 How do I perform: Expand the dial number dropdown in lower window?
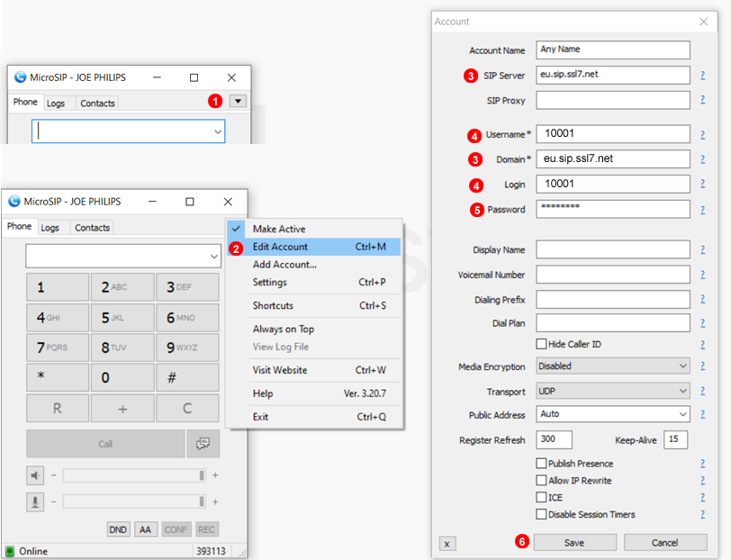tap(213, 257)
